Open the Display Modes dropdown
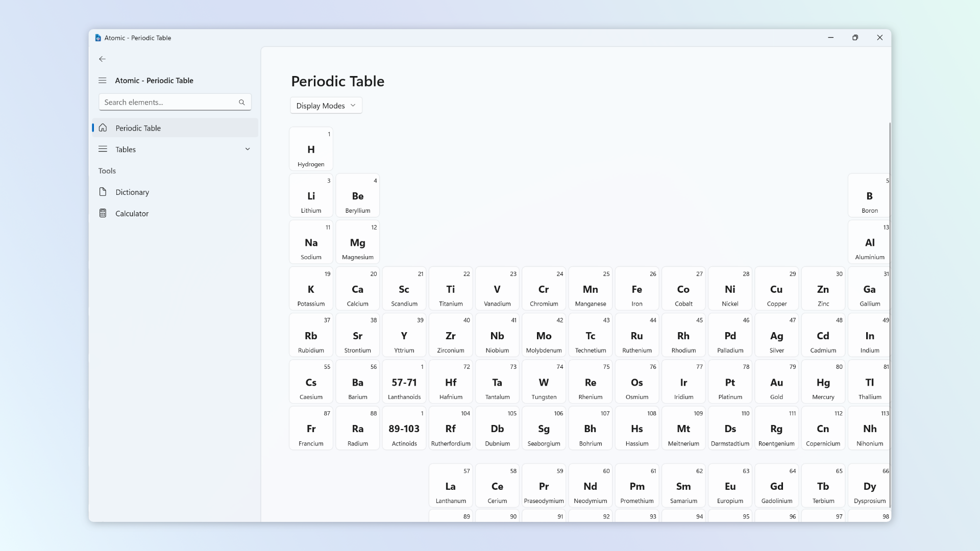The image size is (980, 551). click(326, 105)
